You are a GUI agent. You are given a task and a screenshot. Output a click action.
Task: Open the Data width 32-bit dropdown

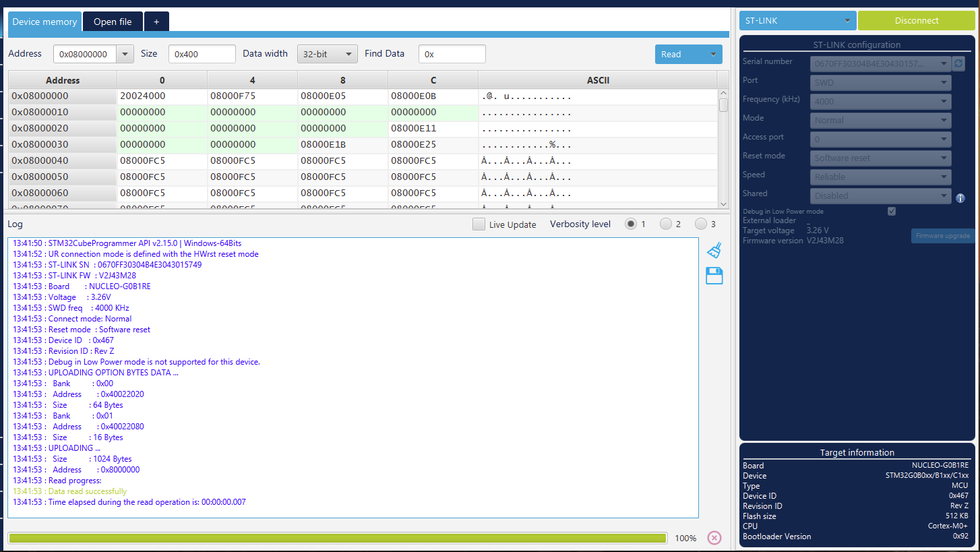[x=327, y=54]
